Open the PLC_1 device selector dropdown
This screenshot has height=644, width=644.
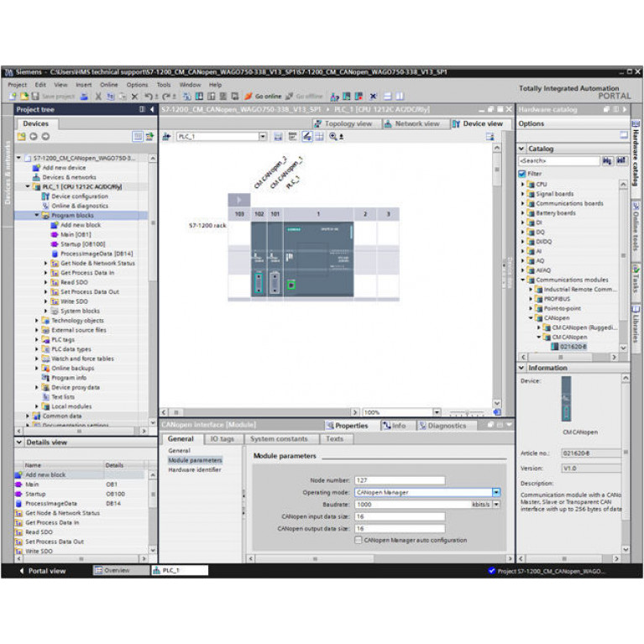coord(263,136)
